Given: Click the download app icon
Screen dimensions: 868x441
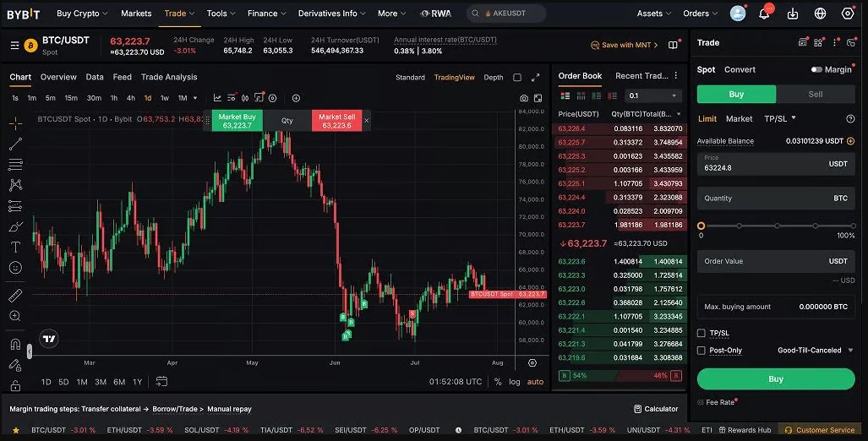Looking at the screenshot, I should coord(793,14).
